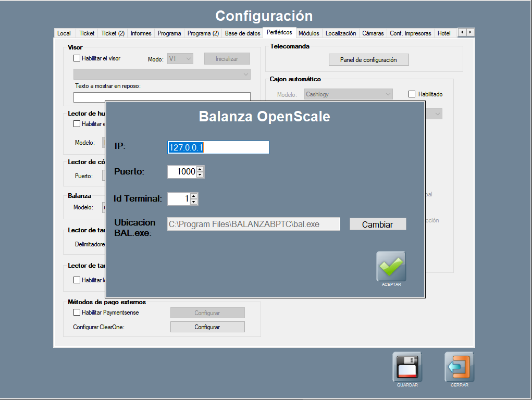Switch to the Base de datos tab
Screen dimensions: 532x400
242,33
